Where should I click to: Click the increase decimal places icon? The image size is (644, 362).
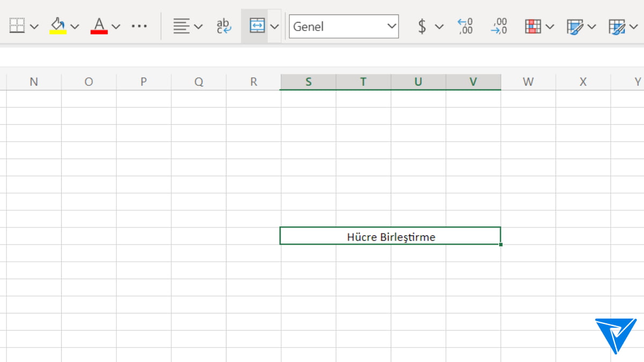pos(465,26)
